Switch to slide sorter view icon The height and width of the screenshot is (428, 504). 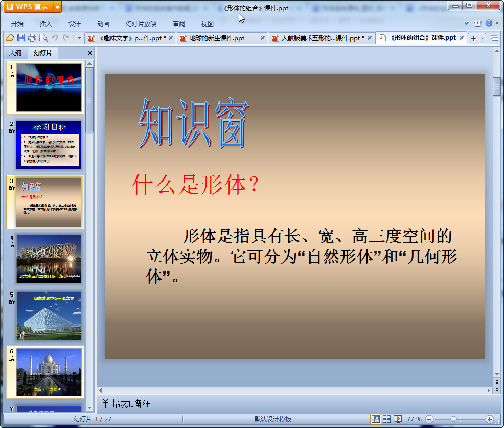tap(386, 419)
